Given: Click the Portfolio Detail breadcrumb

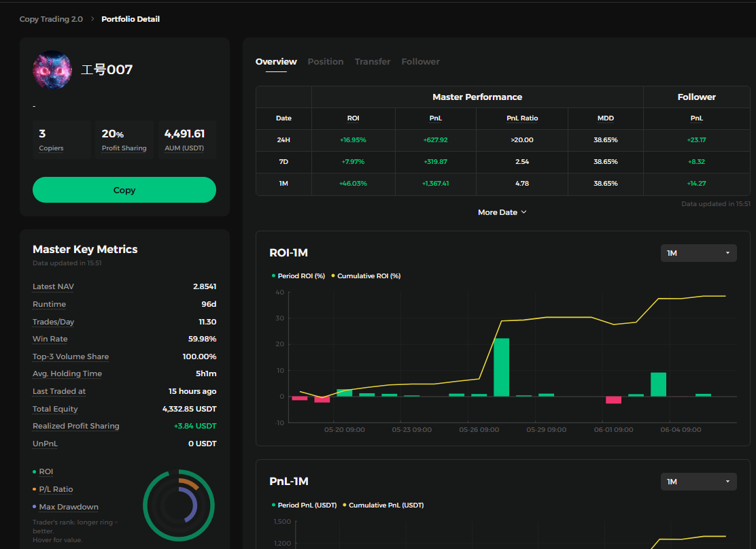Looking at the screenshot, I should point(130,19).
